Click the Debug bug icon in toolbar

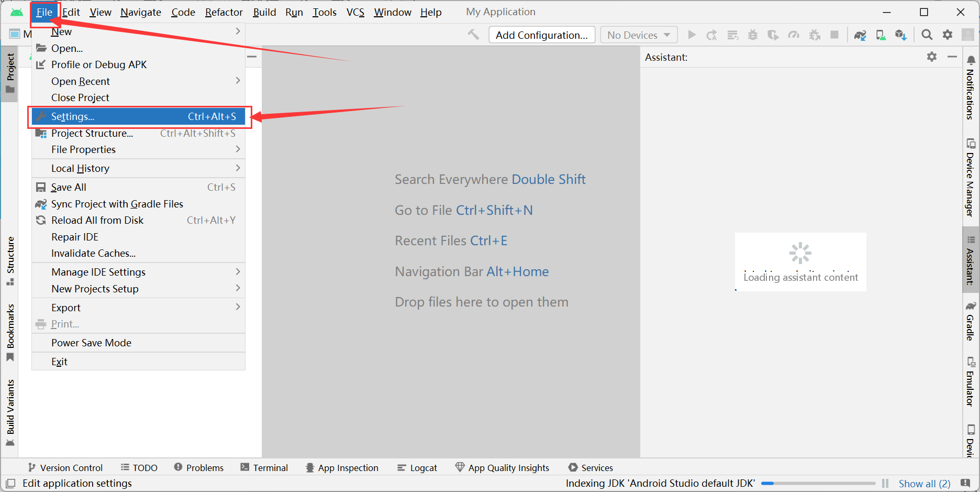[x=753, y=35]
